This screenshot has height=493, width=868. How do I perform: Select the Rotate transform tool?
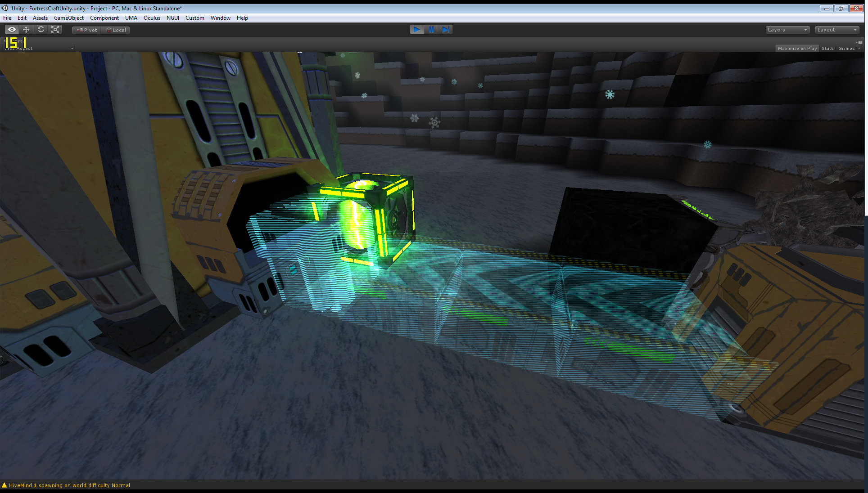coord(41,30)
